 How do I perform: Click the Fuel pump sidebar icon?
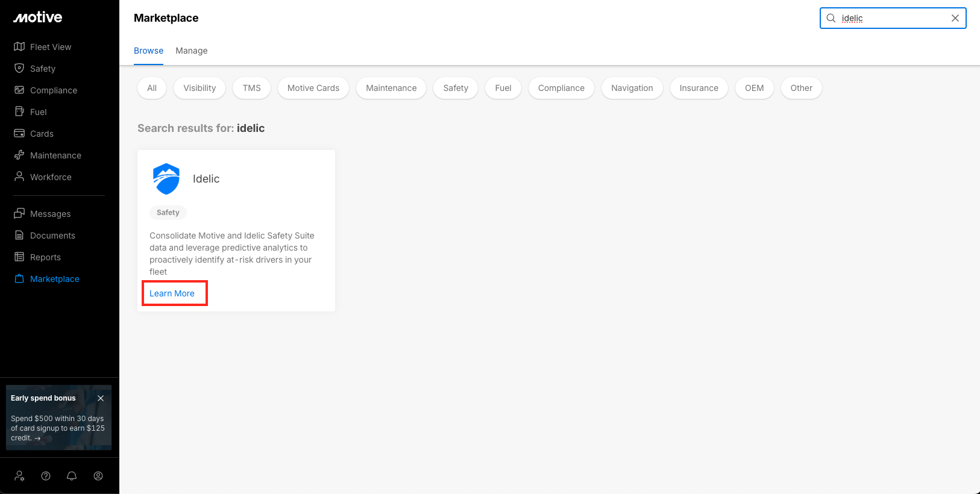point(19,111)
